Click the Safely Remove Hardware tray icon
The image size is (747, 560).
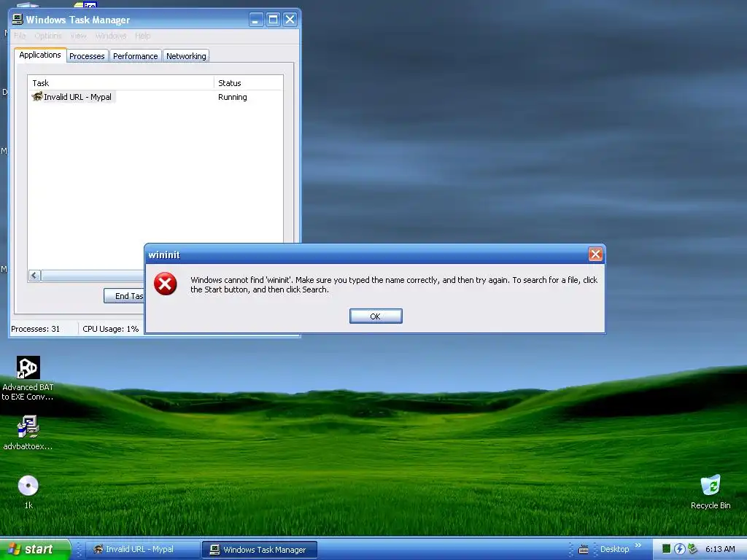pos(693,549)
